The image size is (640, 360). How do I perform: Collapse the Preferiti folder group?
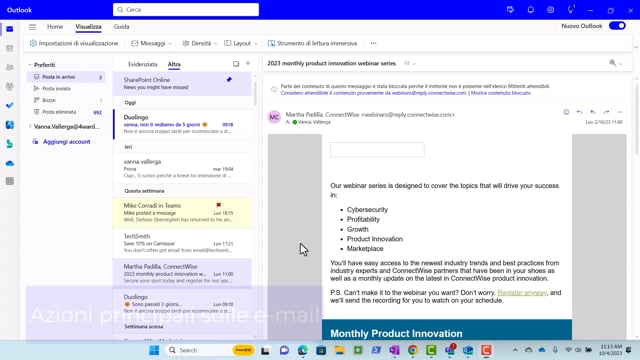pos(30,65)
